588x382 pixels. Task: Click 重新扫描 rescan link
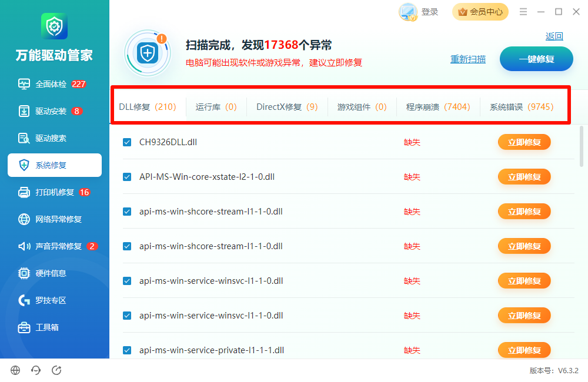pos(468,59)
